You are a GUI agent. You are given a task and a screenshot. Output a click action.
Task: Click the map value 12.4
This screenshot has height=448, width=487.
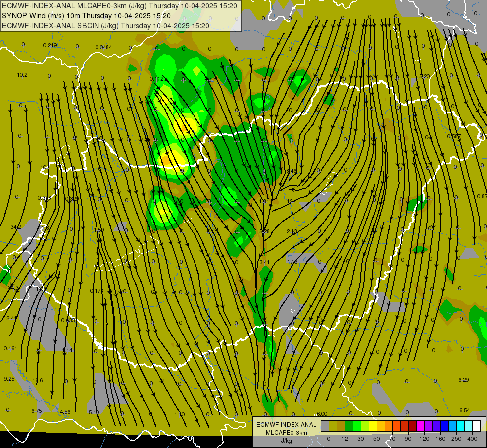click(292, 202)
